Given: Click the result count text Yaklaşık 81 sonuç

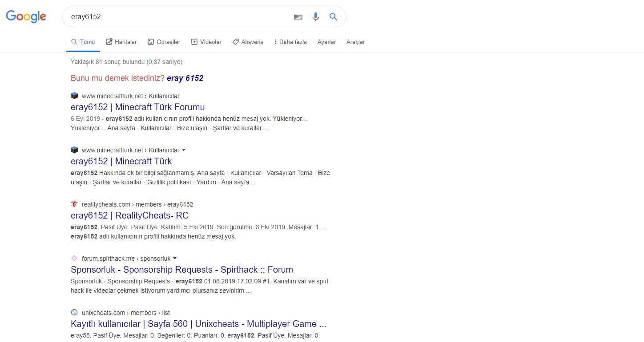Looking at the screenshot, I should point(127,62).
